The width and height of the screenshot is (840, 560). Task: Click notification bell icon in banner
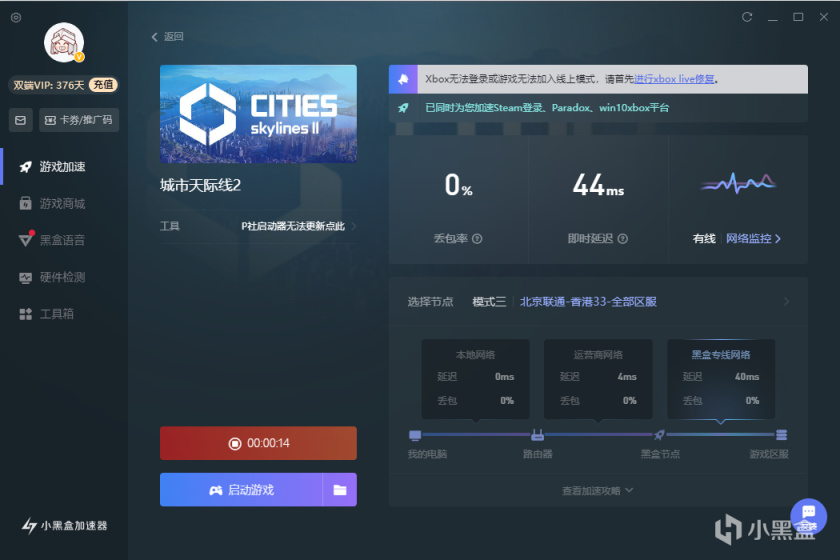tap(403, 79)
